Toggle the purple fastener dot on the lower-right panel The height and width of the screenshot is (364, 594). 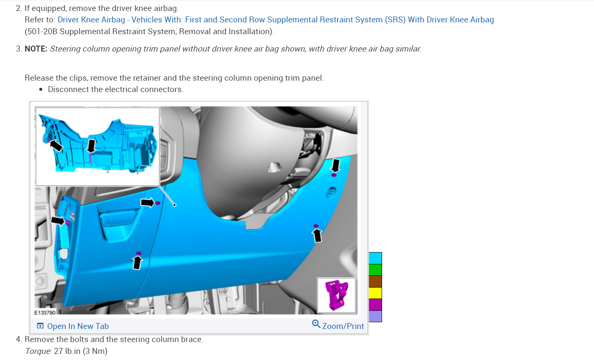tap(315, 226)
